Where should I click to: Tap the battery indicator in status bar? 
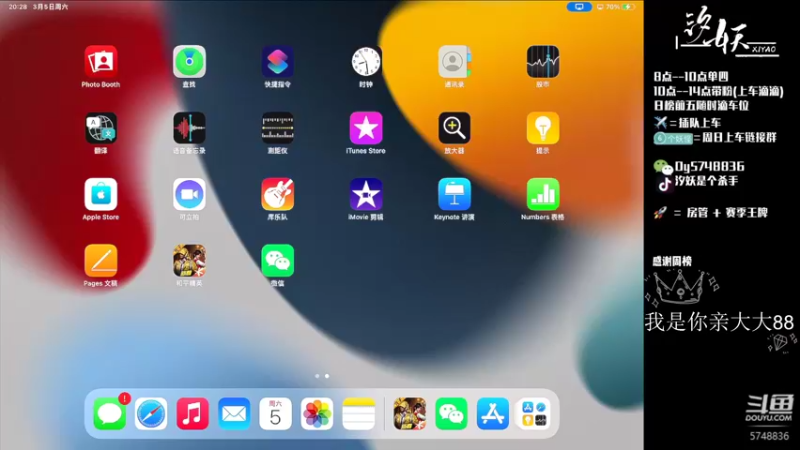[x=630, y=7]
